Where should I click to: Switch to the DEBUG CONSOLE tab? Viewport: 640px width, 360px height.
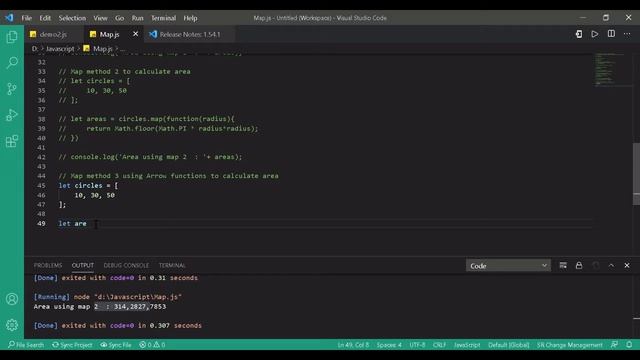(126, 265)
